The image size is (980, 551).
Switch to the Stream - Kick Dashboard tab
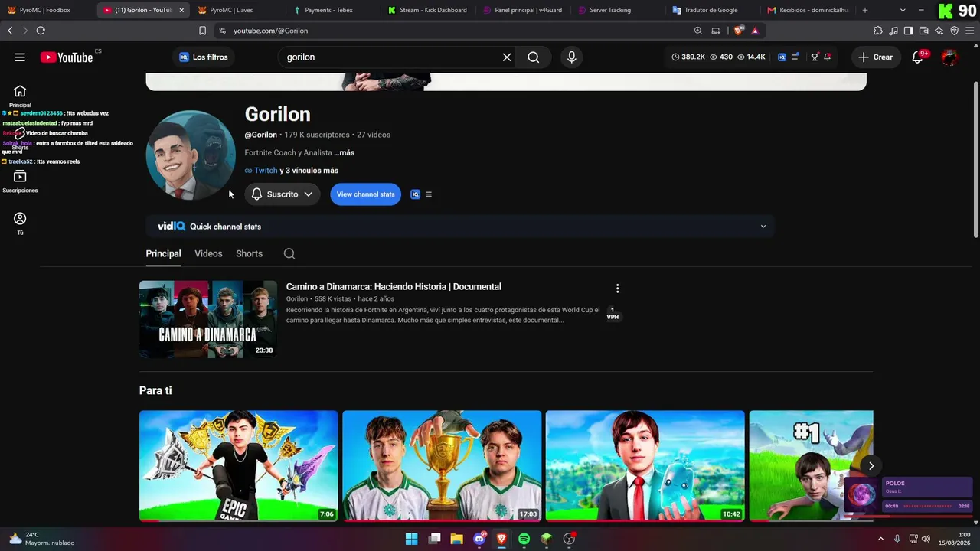pyautogui.click(x=427, y=10)
